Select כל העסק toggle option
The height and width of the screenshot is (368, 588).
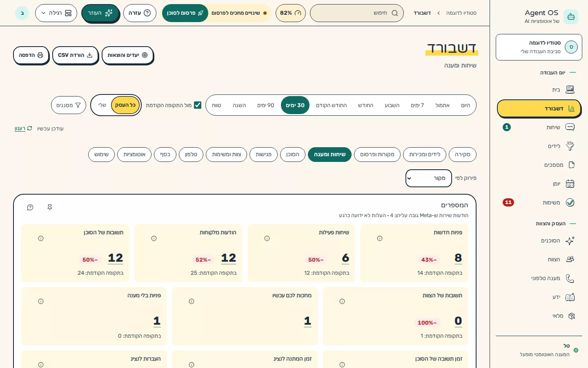click(125, 105)
